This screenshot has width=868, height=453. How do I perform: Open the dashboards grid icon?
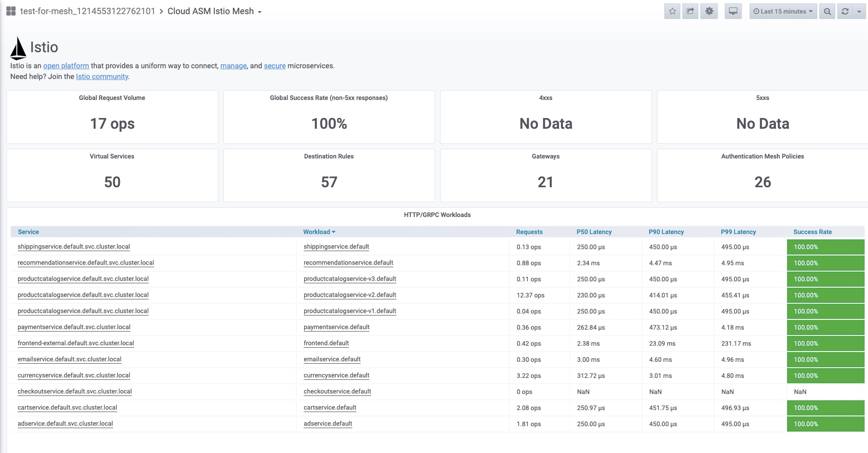[x=11, y=11]
